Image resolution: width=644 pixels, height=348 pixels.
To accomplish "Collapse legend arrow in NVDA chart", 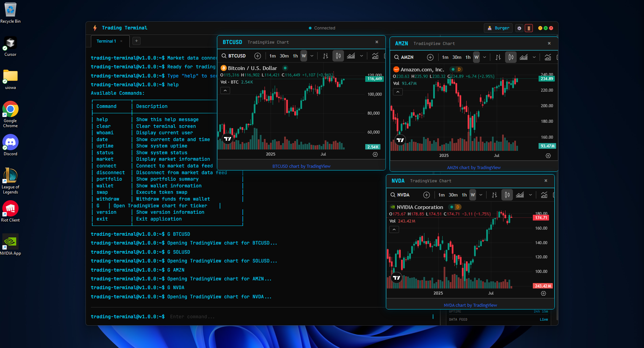I will click(x=394, y=230).
